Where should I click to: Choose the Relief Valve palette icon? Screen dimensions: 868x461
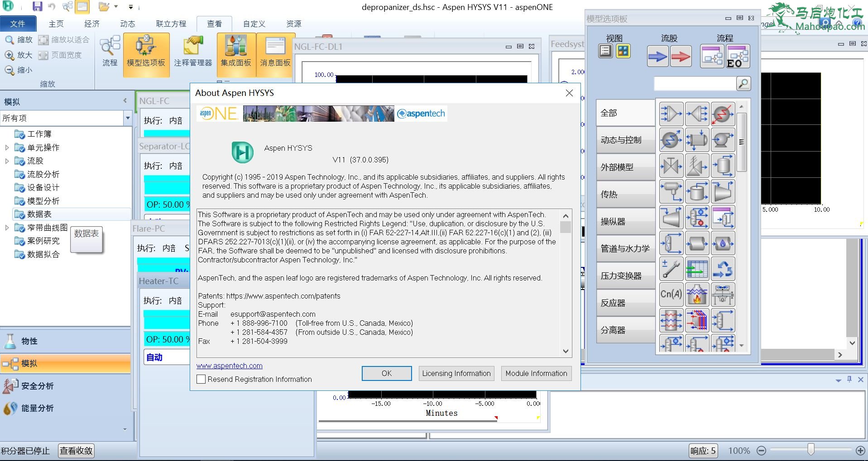pos(697,166)
